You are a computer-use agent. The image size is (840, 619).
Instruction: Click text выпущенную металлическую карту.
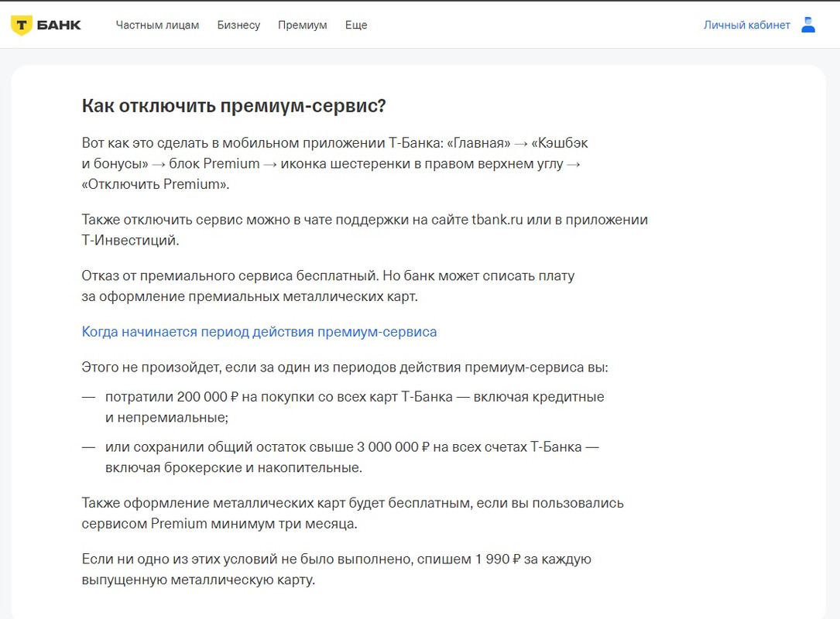[x=198, y=580]
